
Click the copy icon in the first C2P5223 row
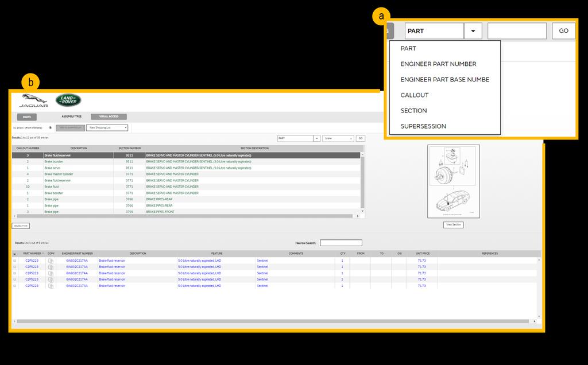pyautogui.click(x=51, y=261)
